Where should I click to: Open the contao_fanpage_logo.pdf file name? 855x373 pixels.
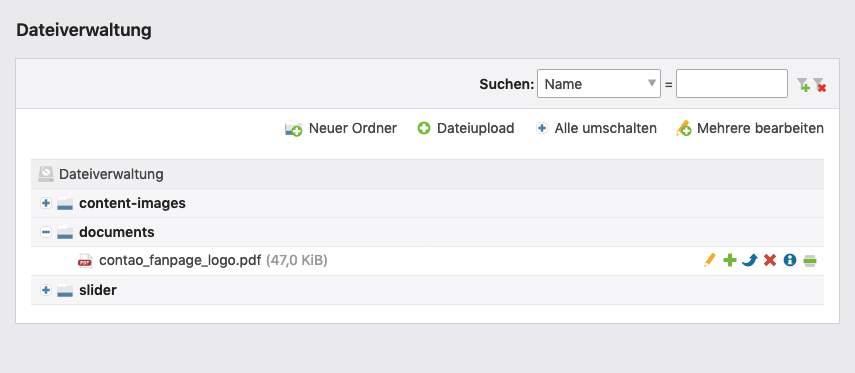point(180,261)
